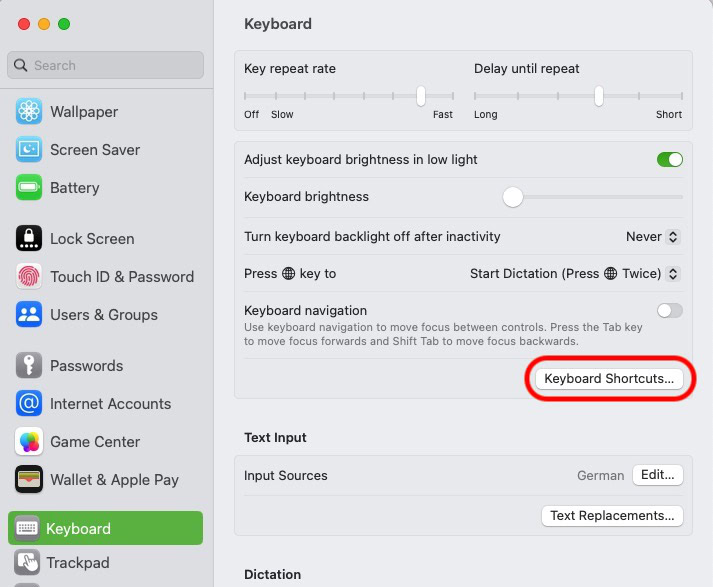
Task: Open Battery settings from the sidebar
Action: point(74,188)
